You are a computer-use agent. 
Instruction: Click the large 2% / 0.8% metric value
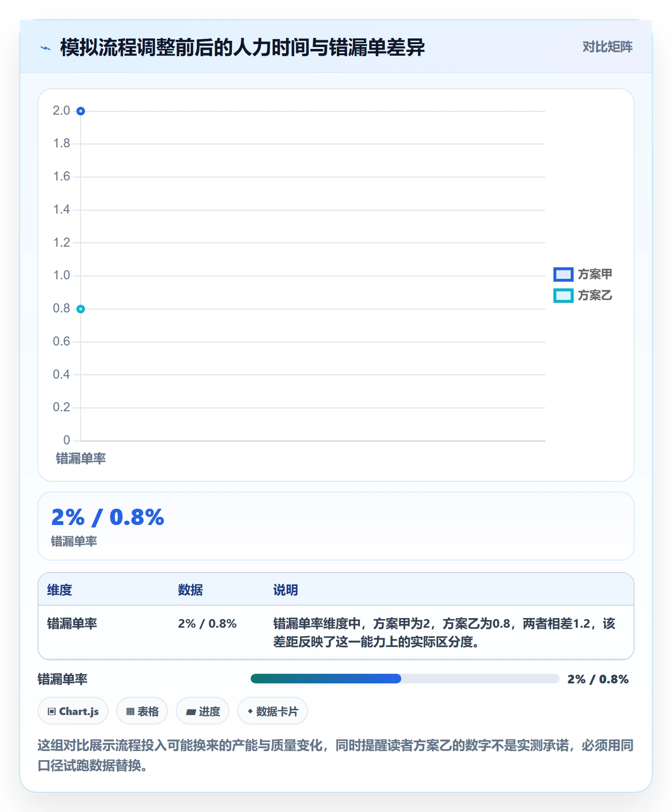pos(108,517)
